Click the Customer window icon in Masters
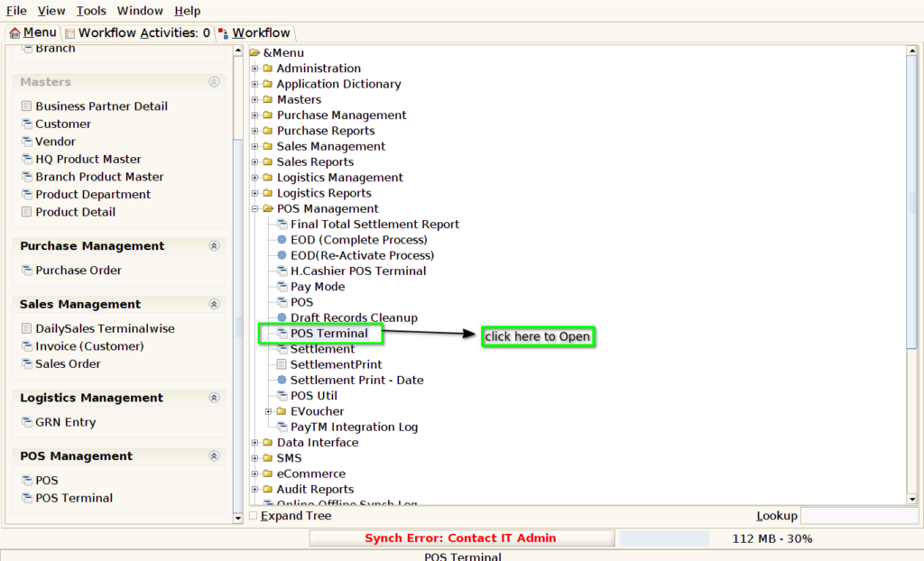This screenshot has width=924, height=561. click(26, 124)
